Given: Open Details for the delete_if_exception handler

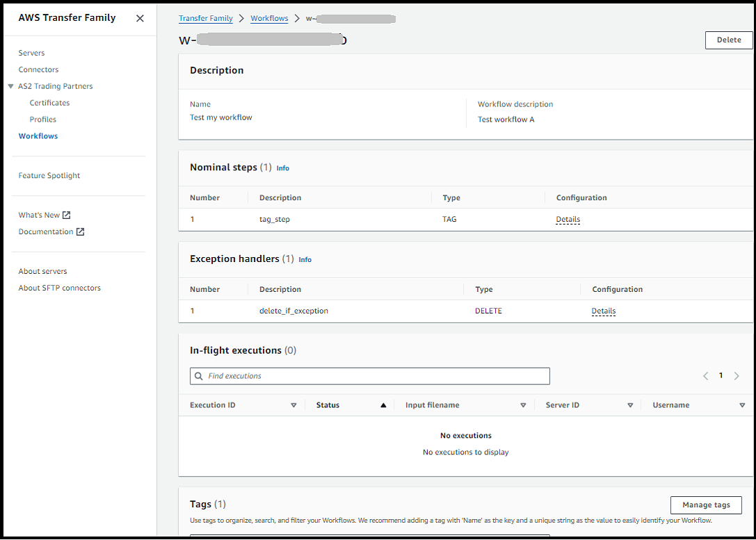Looking at the screenshot, I should point(603,311).
